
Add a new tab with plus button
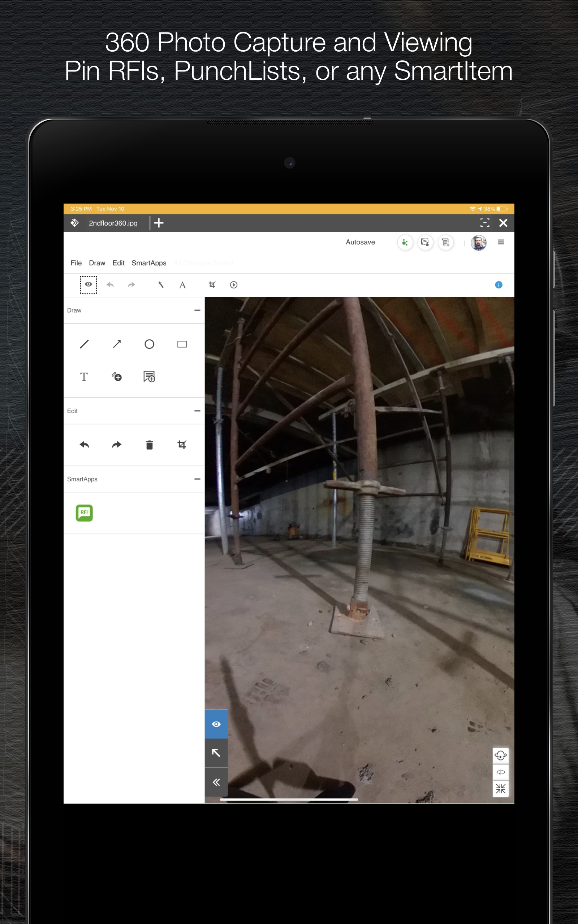point(159,223)
